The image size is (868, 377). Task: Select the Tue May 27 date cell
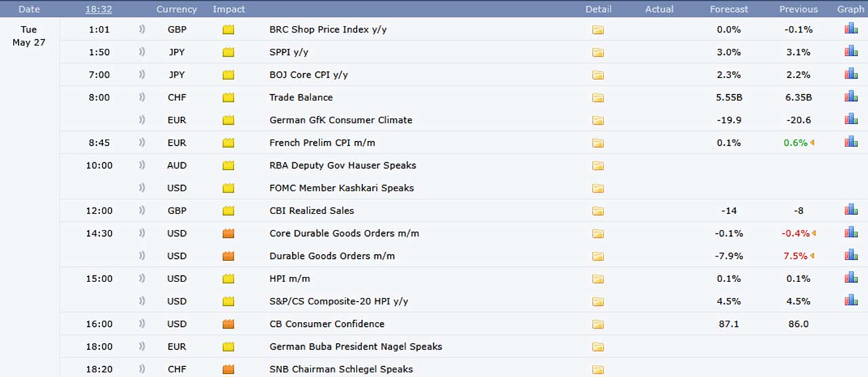pos(28,36)
